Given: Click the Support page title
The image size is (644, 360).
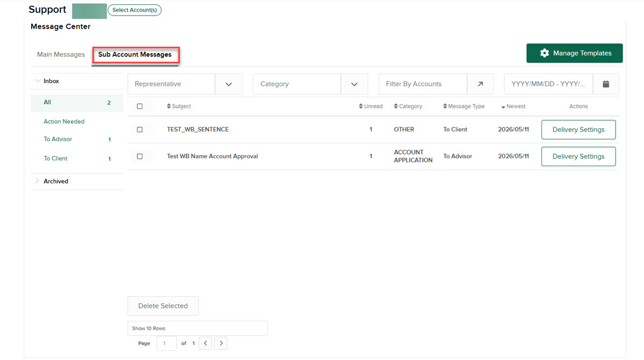Looking at the screenshot, I should click(47, 10).
